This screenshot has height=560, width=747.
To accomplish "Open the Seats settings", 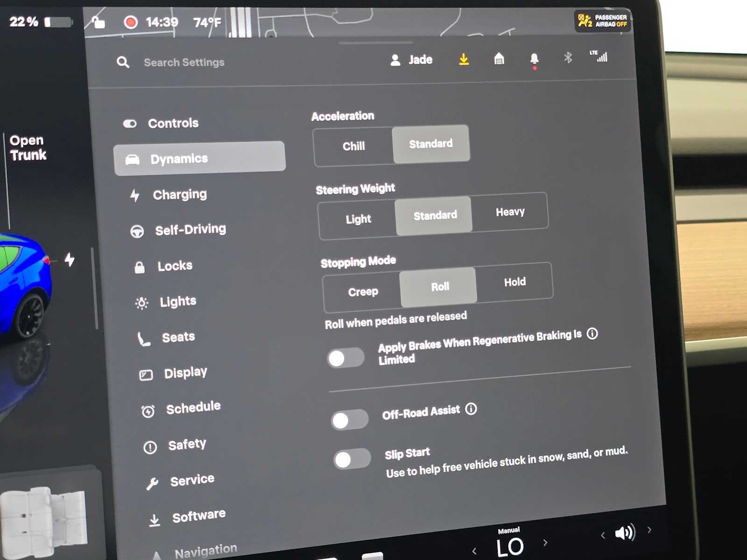I will tap(167, 337).
